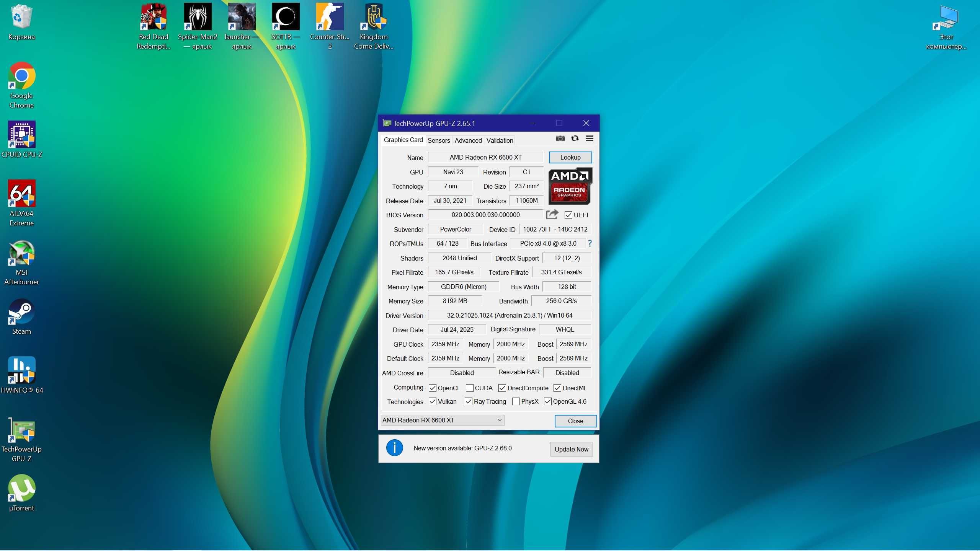
Task: Click the BIOS Version field value
Action: pyautogui.click(x=485, y=215)
